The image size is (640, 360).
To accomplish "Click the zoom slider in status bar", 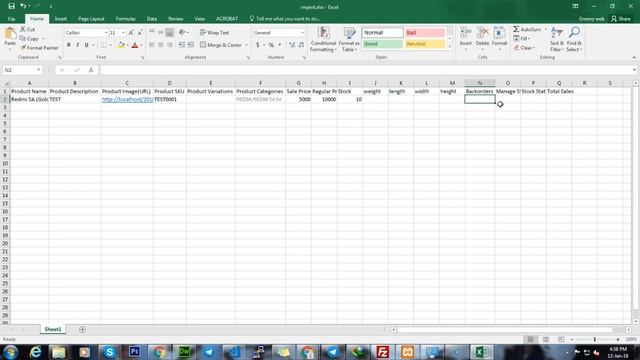I will (595, 340).
